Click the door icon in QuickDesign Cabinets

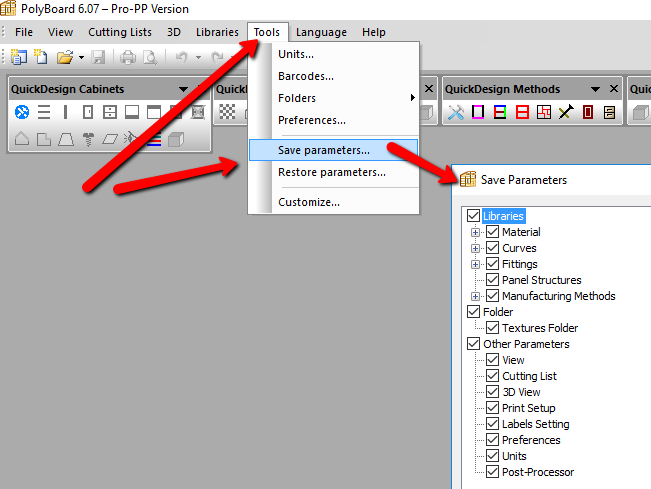[x=88, y=112]
